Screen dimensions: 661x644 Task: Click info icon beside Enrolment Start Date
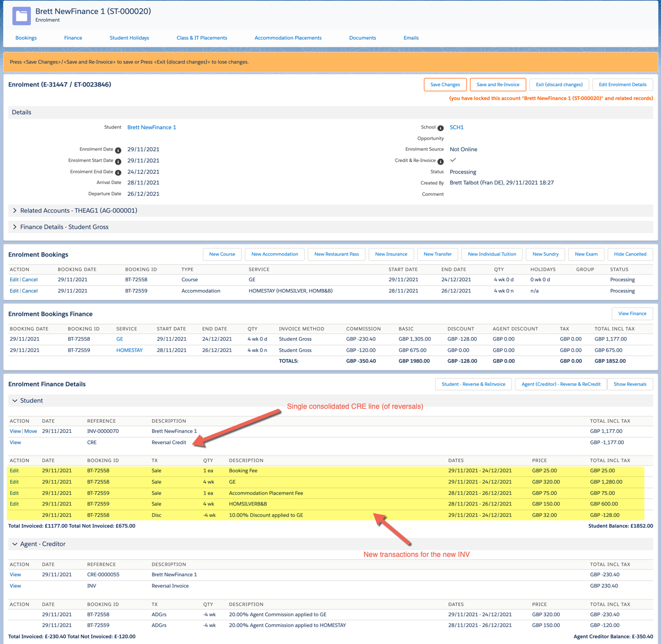tap(118, 161)
